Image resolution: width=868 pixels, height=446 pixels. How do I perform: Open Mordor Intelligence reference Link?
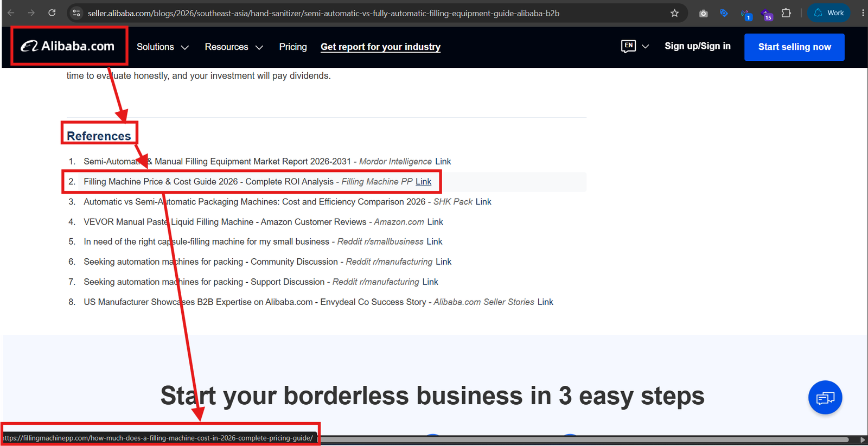coord(443,162)
